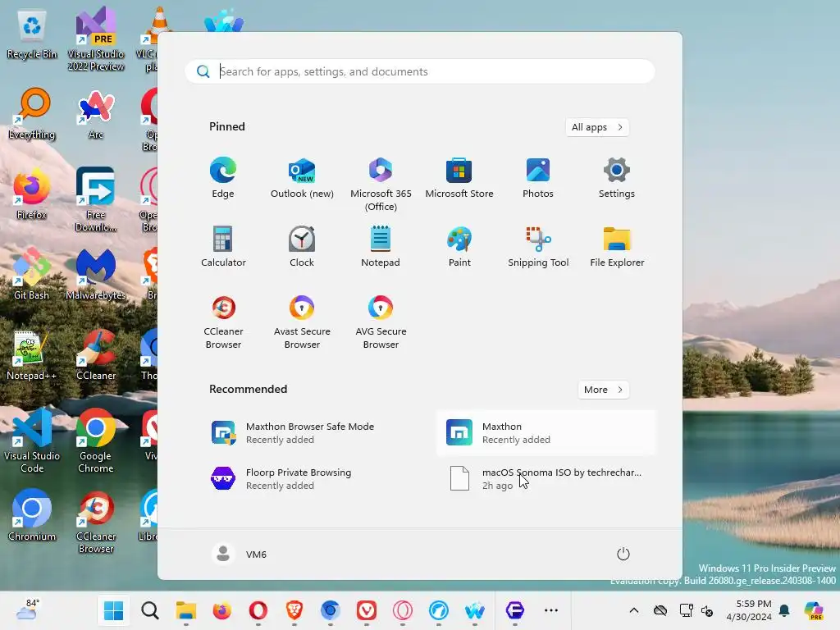The height and width of the screenshot is (630, 840).
Task: Select the Free Download Manager desktop shortcut
Action: (95, 199)
